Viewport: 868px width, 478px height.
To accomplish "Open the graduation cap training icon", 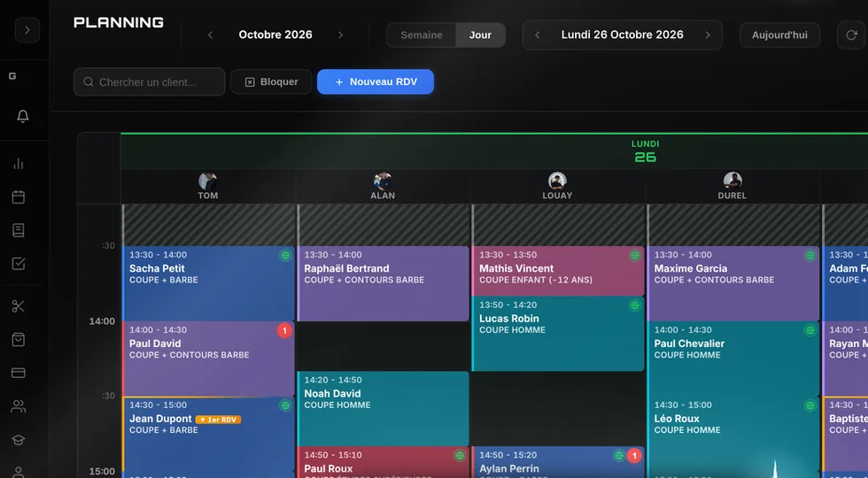I will [19, 440].
